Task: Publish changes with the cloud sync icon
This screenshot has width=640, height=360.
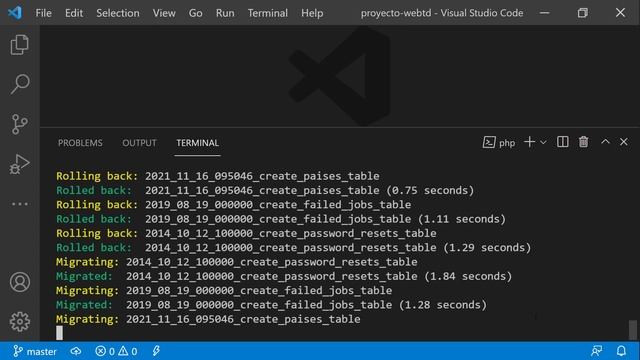Action: click(x=76, y=351)
